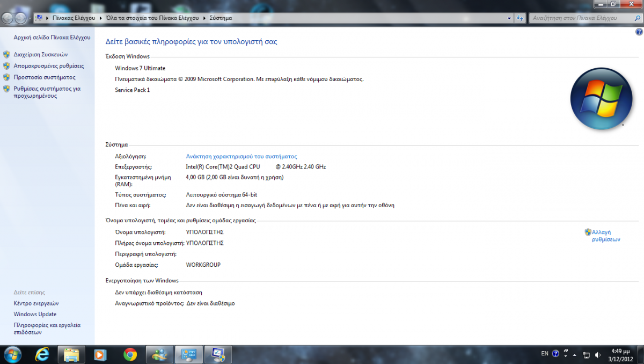644x364 pixels.
Task: Click the 4,00 GB installed RAM value
Action: (235, 177)
